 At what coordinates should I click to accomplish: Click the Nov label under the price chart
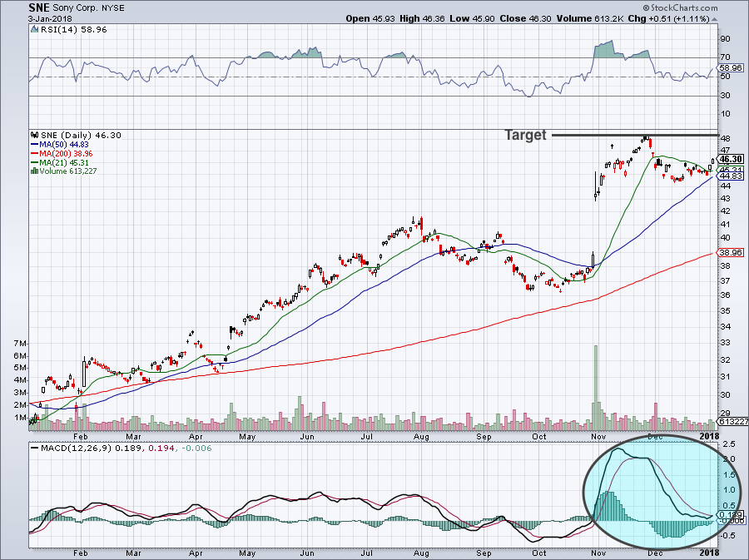coord(598,436)
